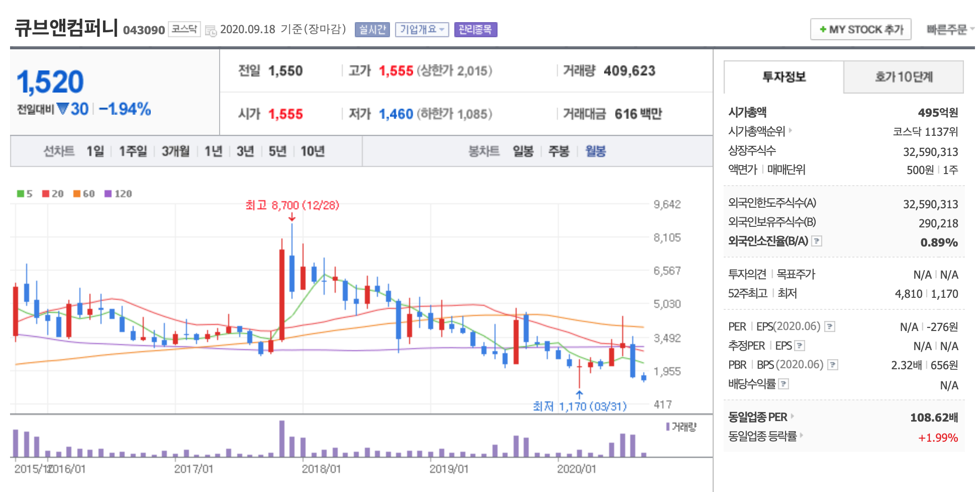Switch to the 투자정보 tab

783,77
